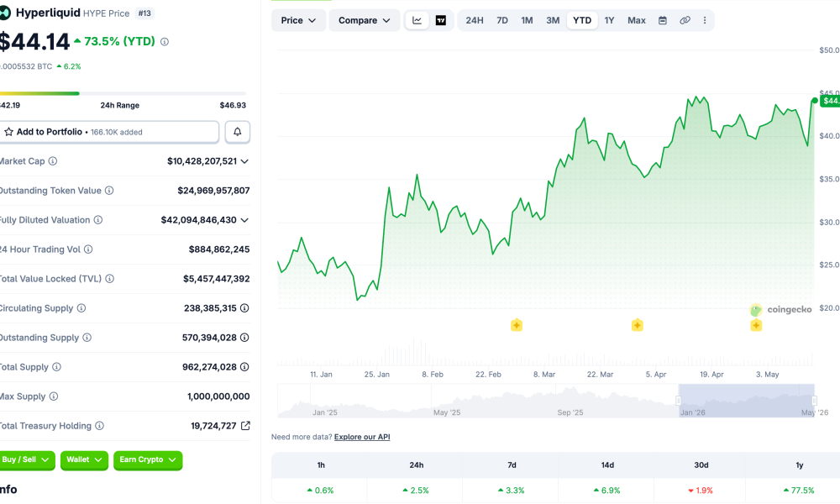The height and width of the screenshot is (504, 840).
Task: Select the 3M time range
Action: pyautogui.click(x=553, y=20)
